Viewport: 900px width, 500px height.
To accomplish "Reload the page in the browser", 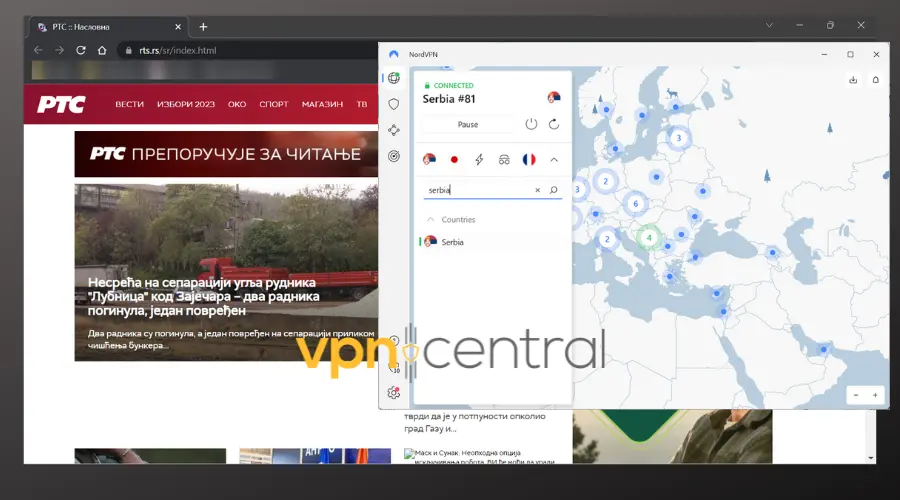I will coord(81,51).
